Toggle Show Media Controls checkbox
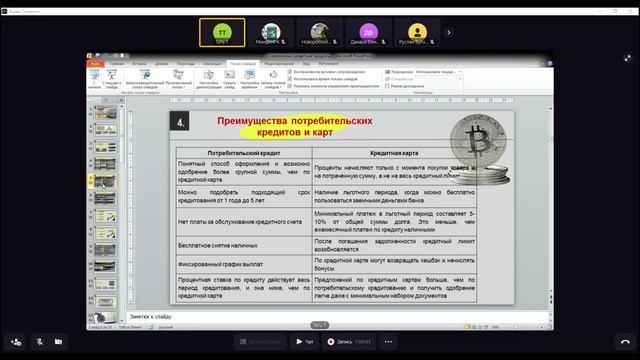640x360 pixels. [290, 86]
